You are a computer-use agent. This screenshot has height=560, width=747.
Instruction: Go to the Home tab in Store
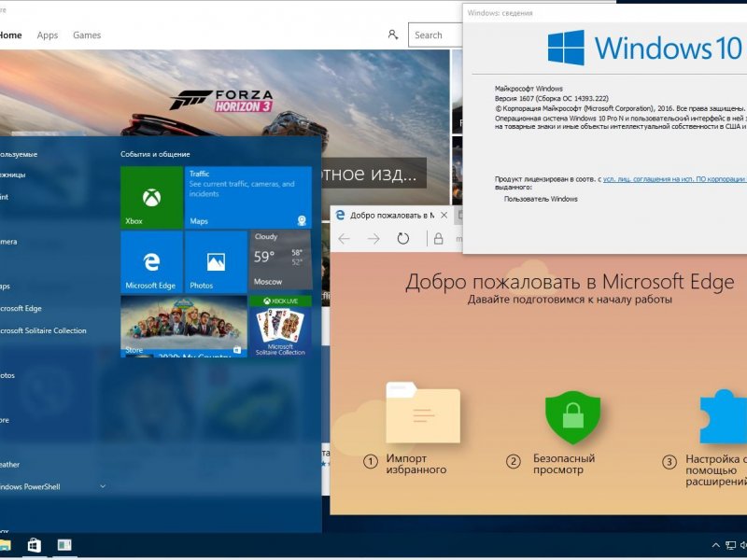tap(10, 35)
